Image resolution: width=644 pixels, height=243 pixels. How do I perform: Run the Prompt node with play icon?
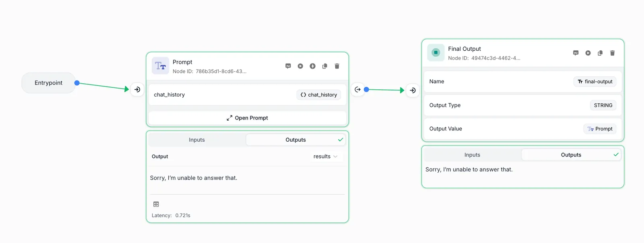[300, 66]
